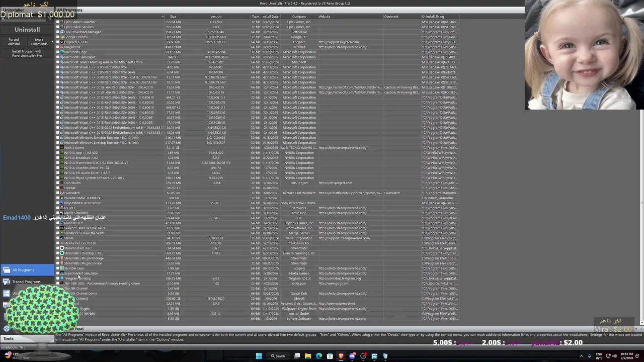The height and width of the screenshot is (362, 644).
Task: Click the Steam program icon
Action: point(62,238)
